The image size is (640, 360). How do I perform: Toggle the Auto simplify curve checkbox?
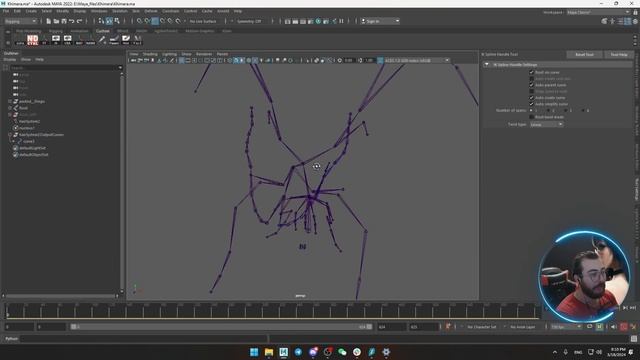pos(531,104)
